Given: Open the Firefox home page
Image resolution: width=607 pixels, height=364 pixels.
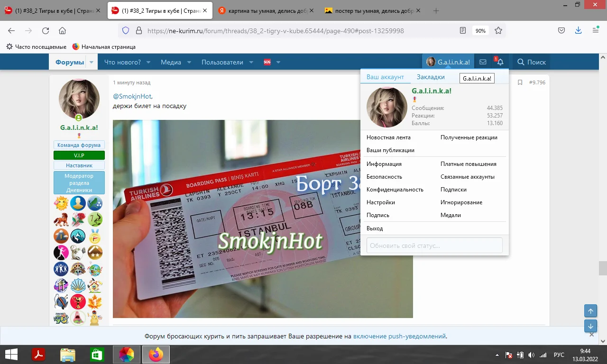Looking at the screenshot, I should 62,30.
